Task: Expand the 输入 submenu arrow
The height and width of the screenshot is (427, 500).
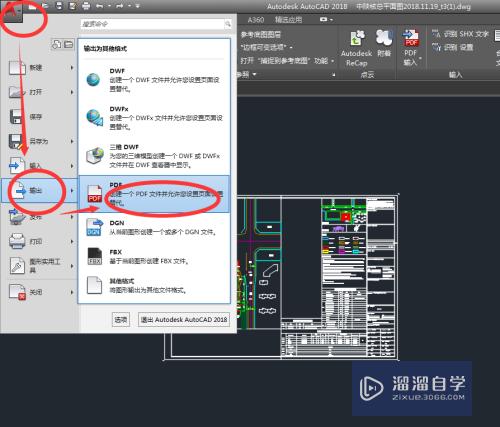Action: (72, 166)
